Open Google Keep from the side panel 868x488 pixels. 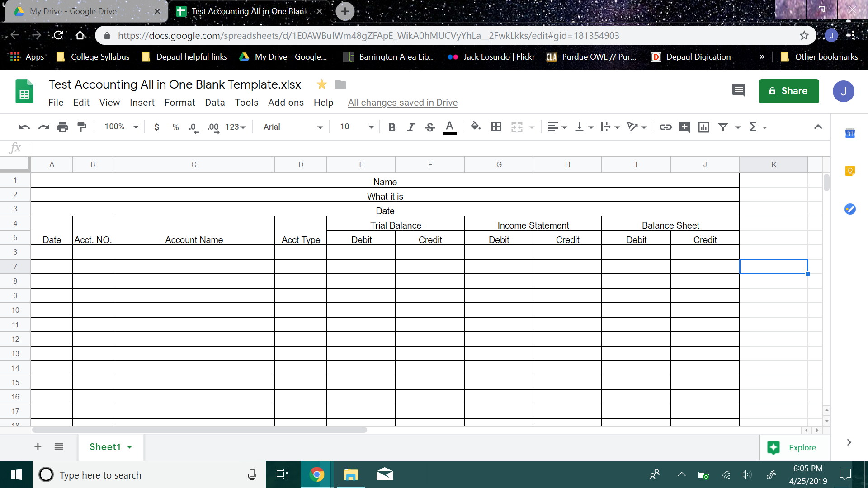click(850, 171)
